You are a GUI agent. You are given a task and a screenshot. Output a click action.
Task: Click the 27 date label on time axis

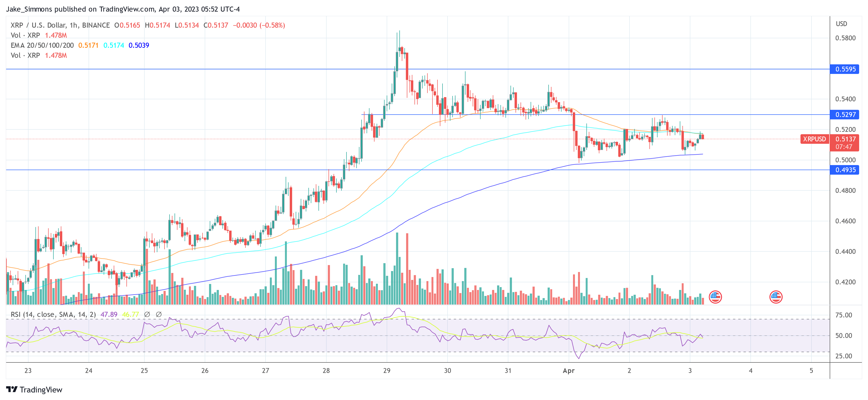click(266, 371)
